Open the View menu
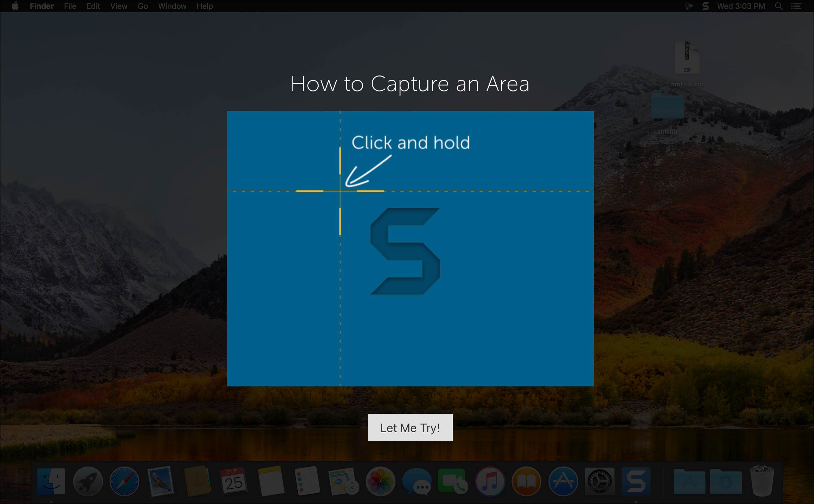 click(x=119, y=6)
